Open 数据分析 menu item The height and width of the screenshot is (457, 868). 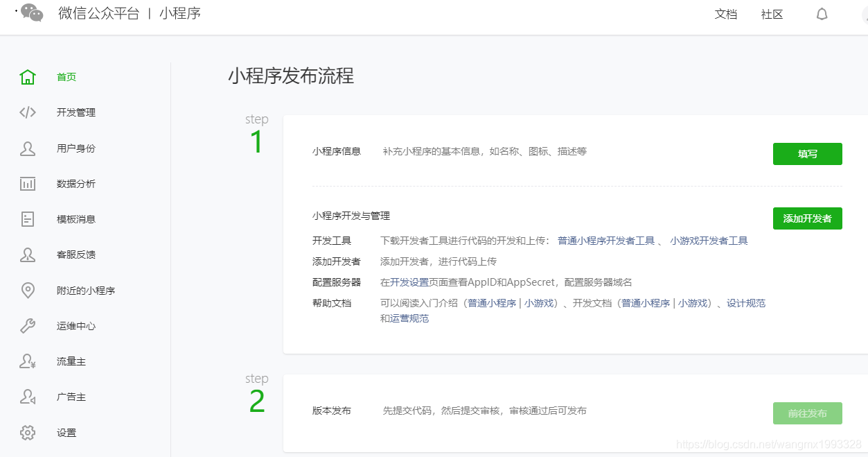pos(76,184)
